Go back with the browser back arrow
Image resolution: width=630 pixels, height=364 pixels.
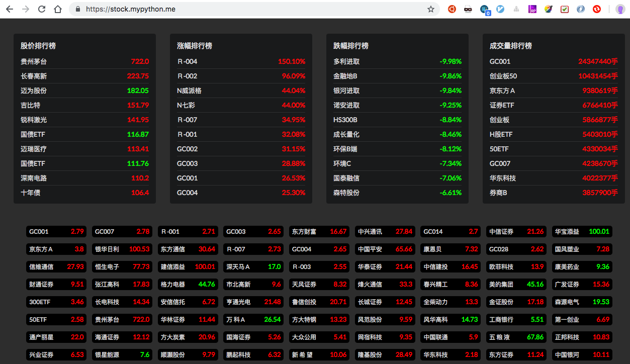pos(9,9)
